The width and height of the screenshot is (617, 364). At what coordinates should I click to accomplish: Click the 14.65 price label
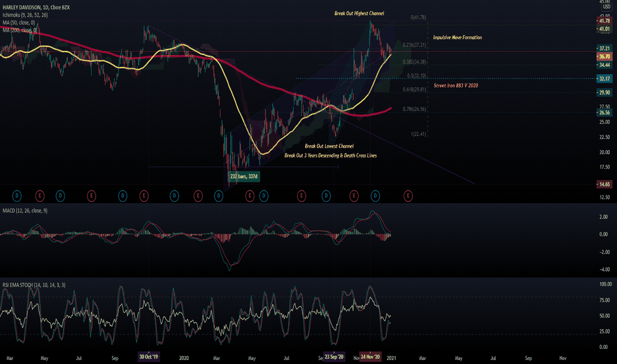pos(604,184)
